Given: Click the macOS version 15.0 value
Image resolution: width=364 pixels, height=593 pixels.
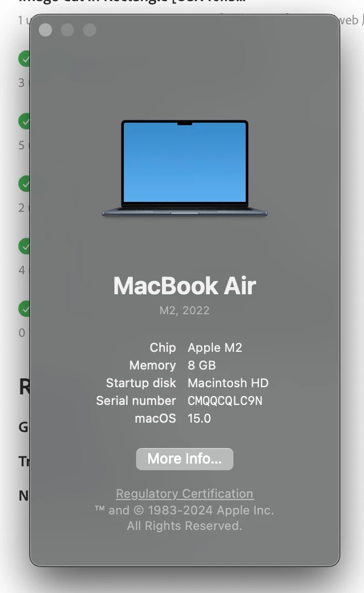Looking at the screenshot, I should click(199, 418).
